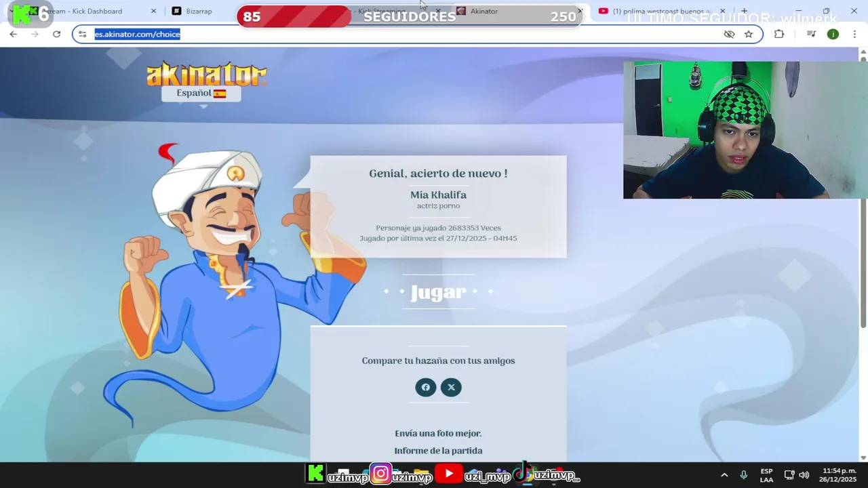This screenshot has height=488, width=868.
Task: Click the scrollbar down arrow
Action: [x=863, y=457]
